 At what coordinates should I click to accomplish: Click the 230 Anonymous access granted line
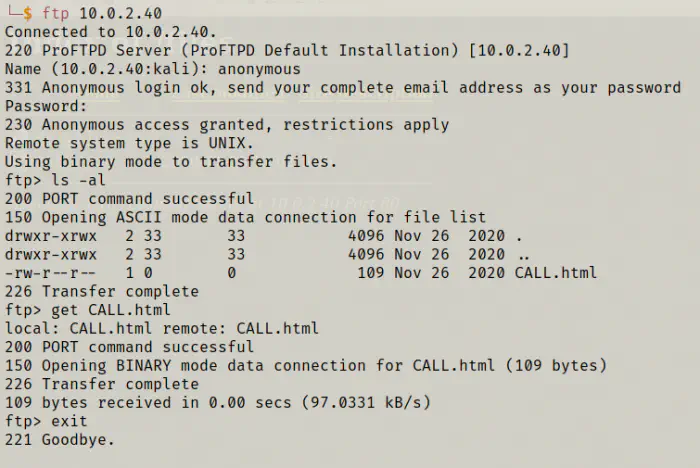coord(227,125)
